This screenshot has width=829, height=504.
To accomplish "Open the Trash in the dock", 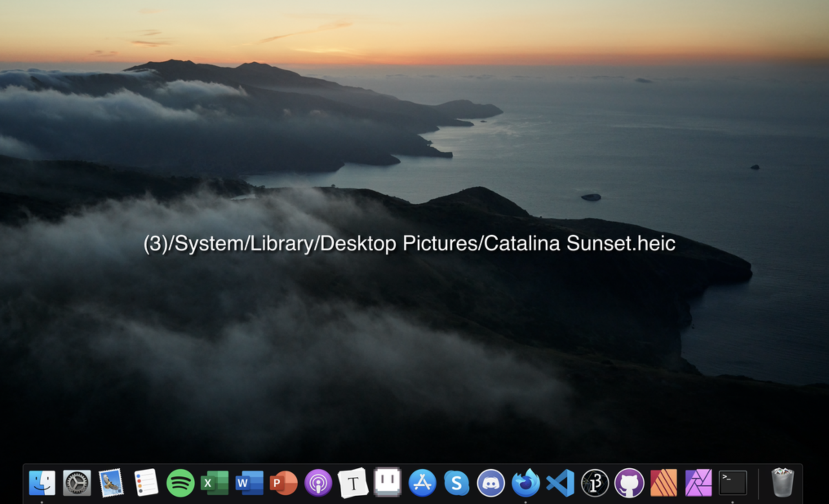I will click(782, 483).
